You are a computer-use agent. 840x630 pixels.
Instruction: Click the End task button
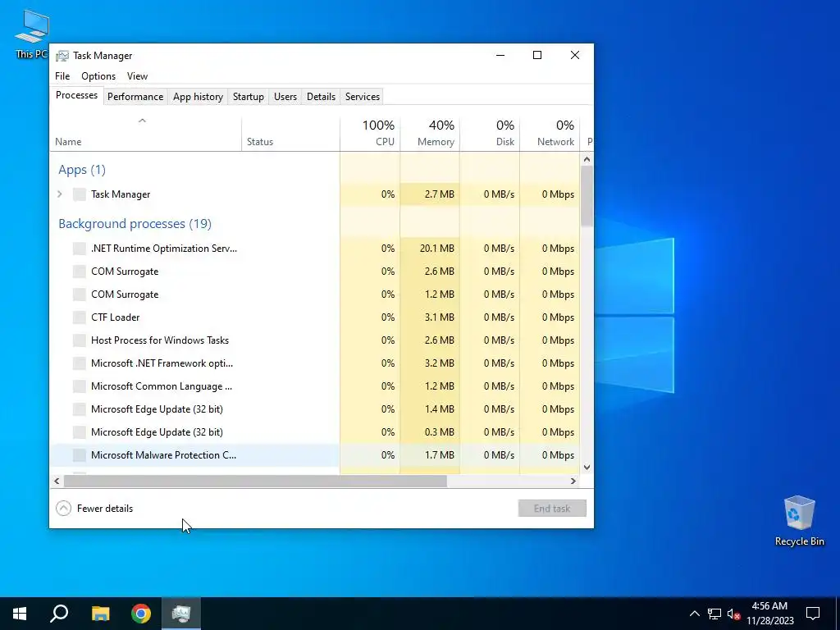[x=552, y=509]
